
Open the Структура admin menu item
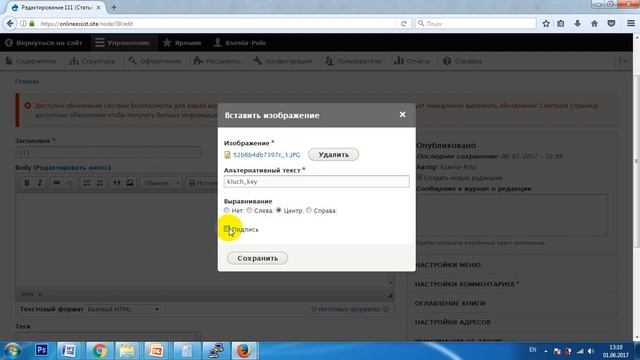93,61
